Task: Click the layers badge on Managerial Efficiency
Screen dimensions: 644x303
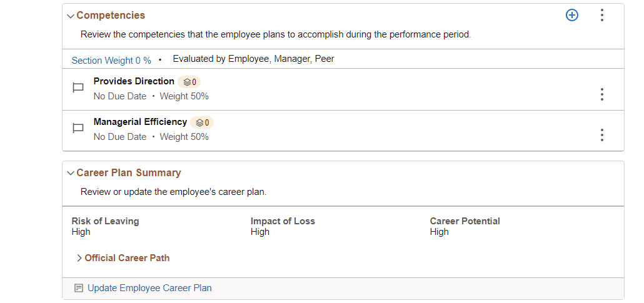Action: click(202, 122)
